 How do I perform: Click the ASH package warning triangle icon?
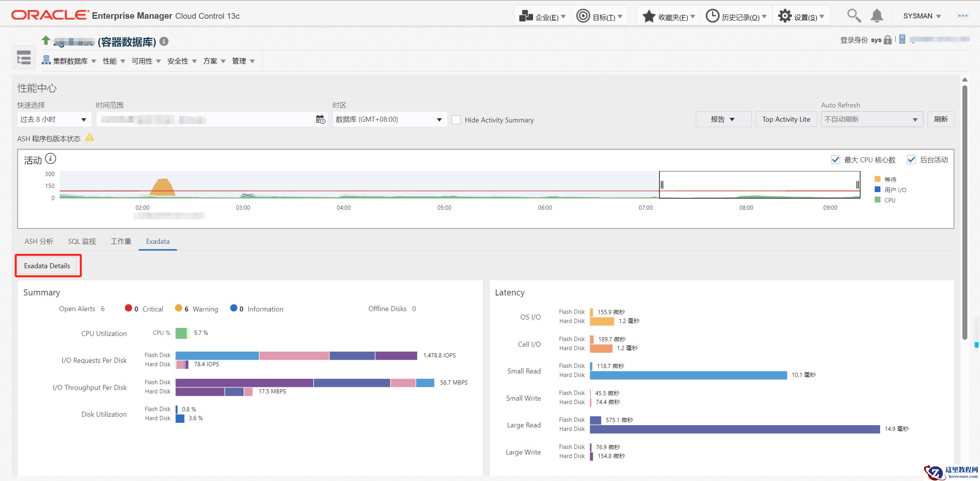pos(90,137)
